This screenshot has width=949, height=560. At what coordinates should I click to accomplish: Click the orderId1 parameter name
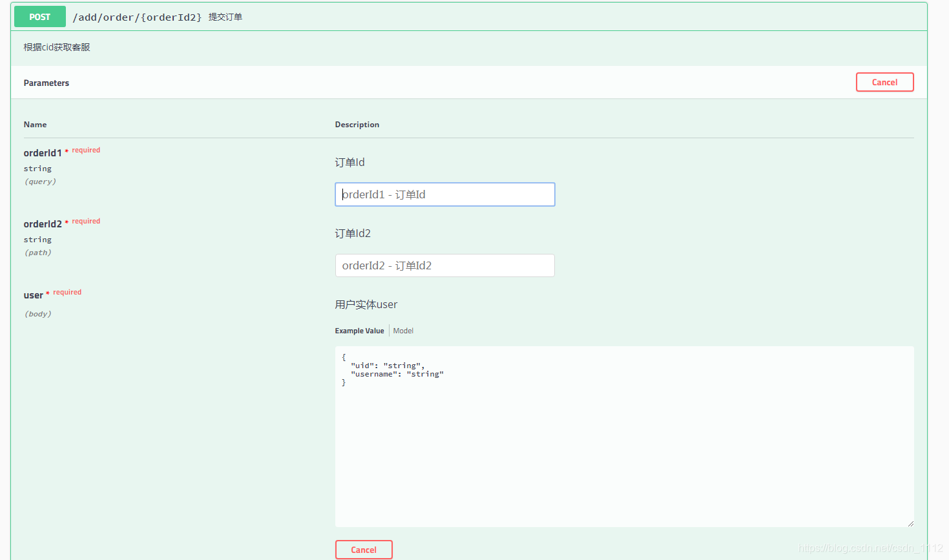(x=43, y=153)
